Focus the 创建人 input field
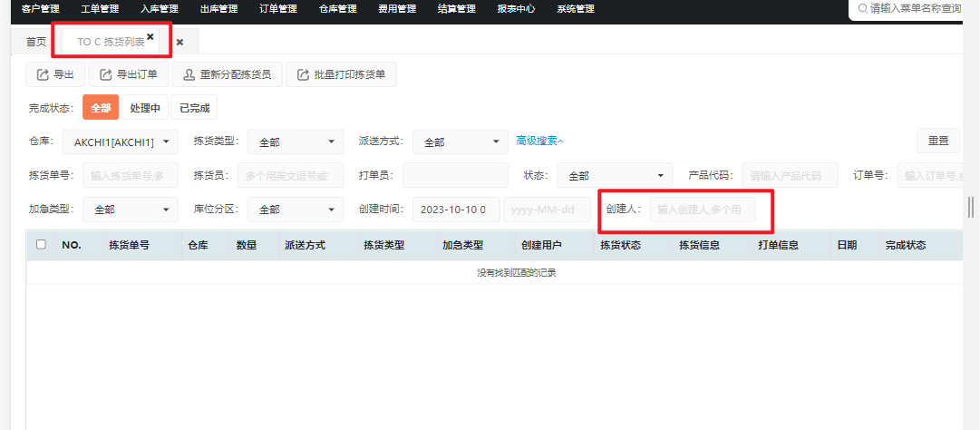Screen dimensions: 980x430 [703, 210]
